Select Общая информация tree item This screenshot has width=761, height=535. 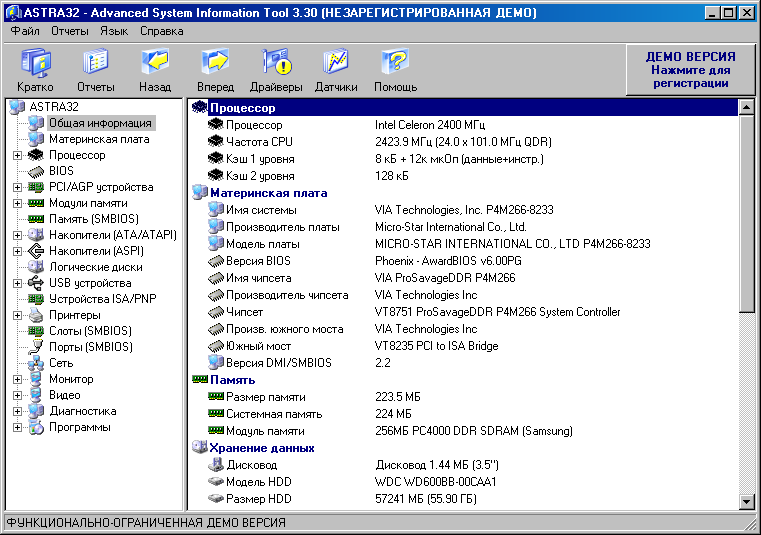100,123
